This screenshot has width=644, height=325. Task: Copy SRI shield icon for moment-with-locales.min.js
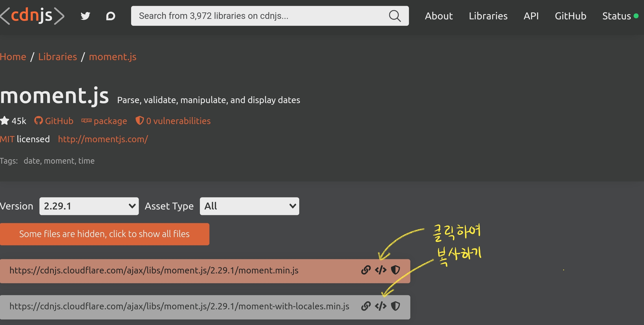click(395, 306)
